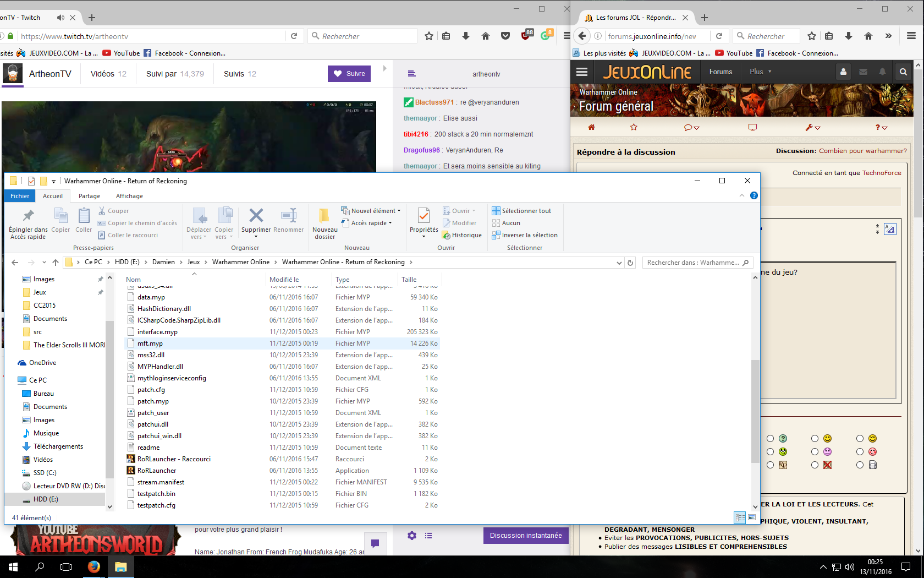Click Nouveau dossier icon in ribbon
Image resolution: width=924 pixels, height=578 pixels.
tap(324, 215)
